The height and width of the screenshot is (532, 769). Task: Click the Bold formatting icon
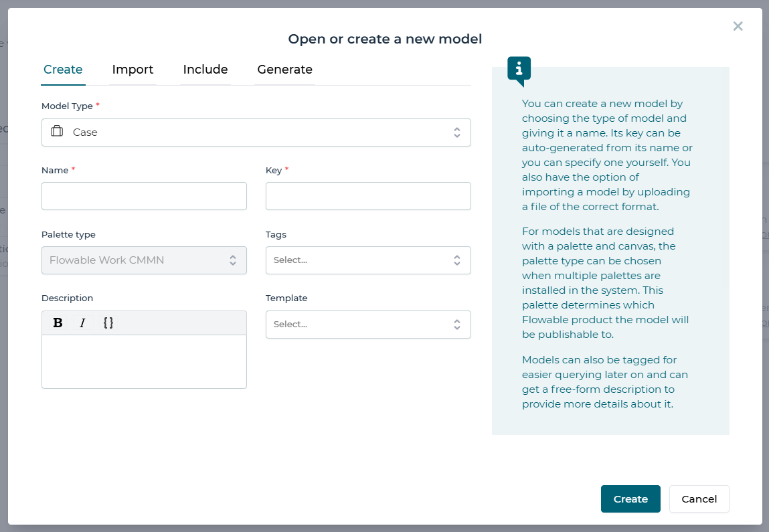(58, 323)
